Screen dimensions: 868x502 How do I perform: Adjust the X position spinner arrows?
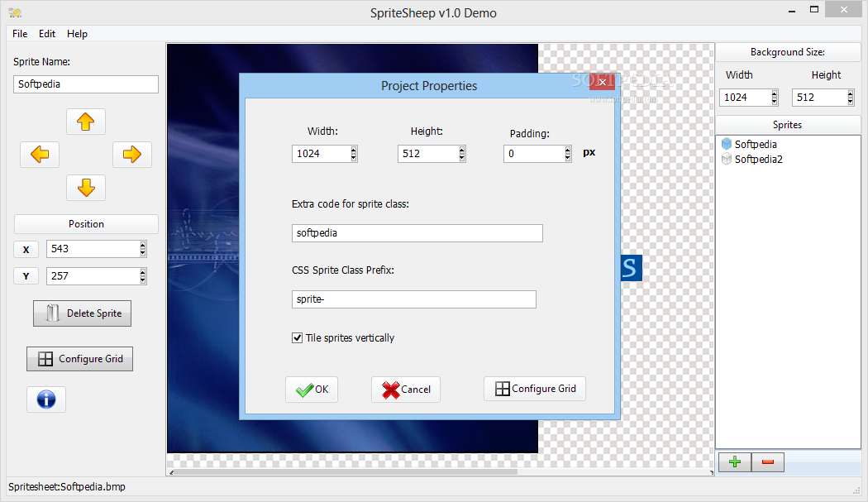tap(143, 249)
